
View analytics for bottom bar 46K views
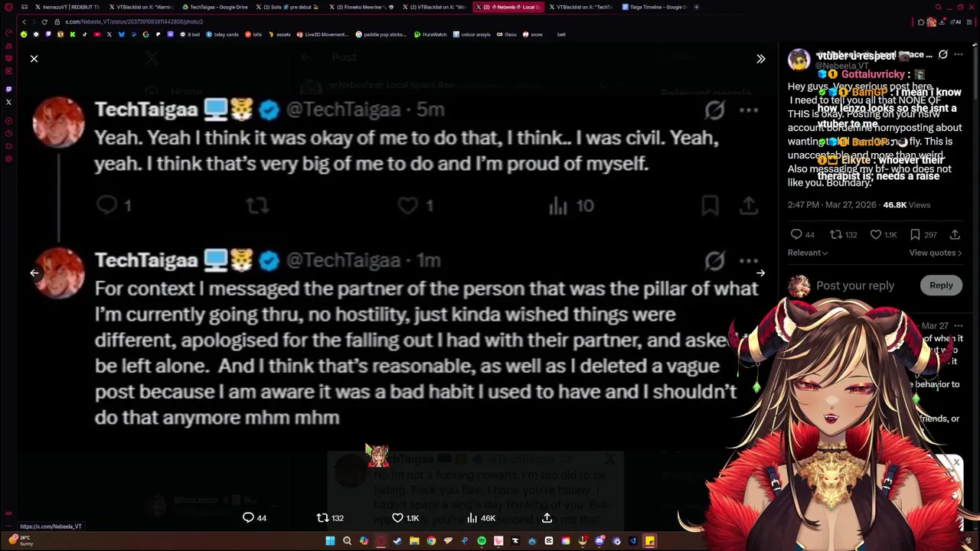coord(481,518)
